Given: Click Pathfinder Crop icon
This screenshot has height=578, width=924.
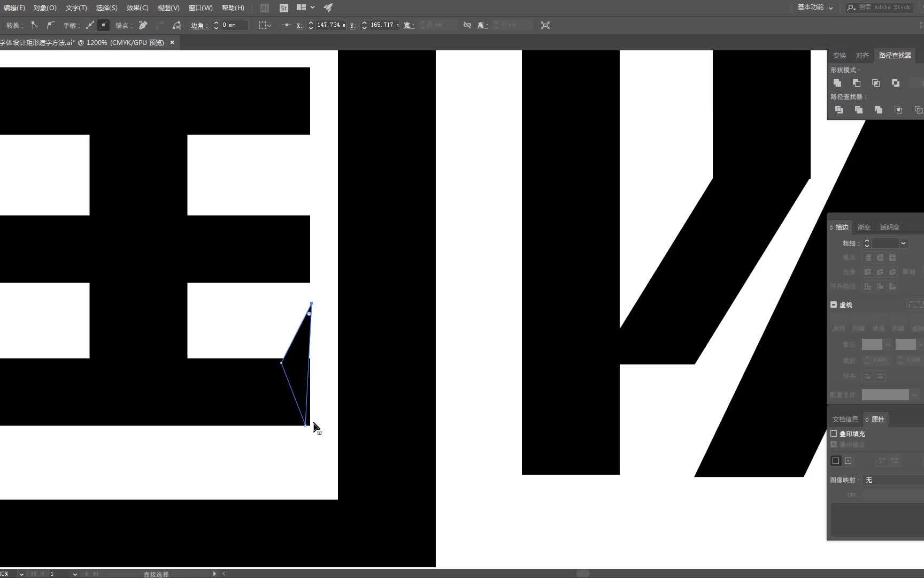Looking at the screenshot, I should pyautogui.click(x=898, y=110).
